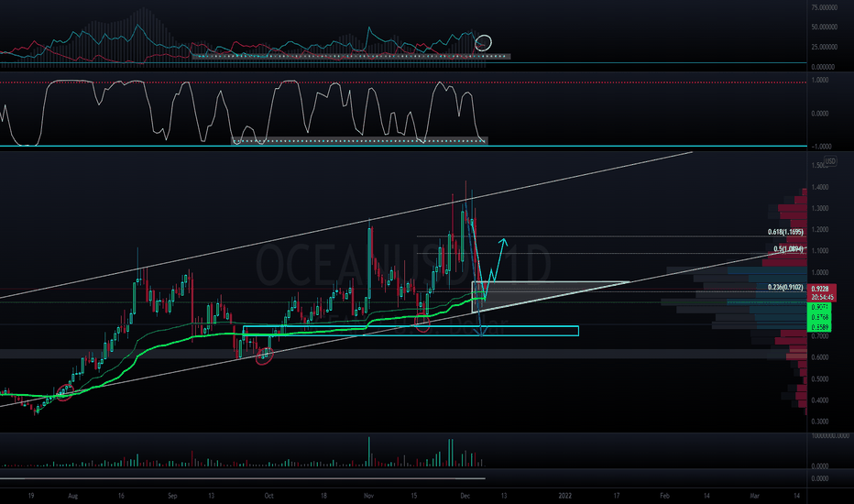Click the Dec label on time axis

[x=465, y=496]
